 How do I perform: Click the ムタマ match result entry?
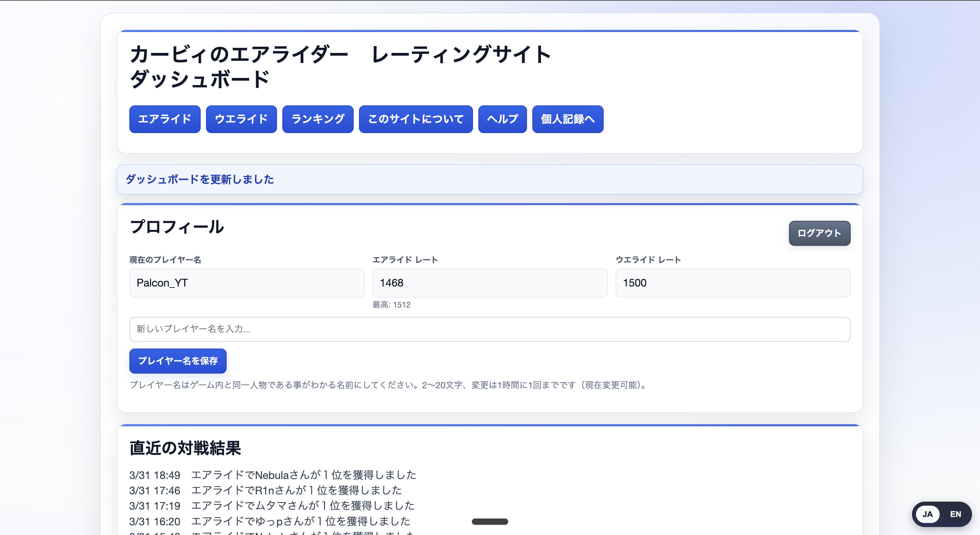pyautogui.click(x=272, y=506)
